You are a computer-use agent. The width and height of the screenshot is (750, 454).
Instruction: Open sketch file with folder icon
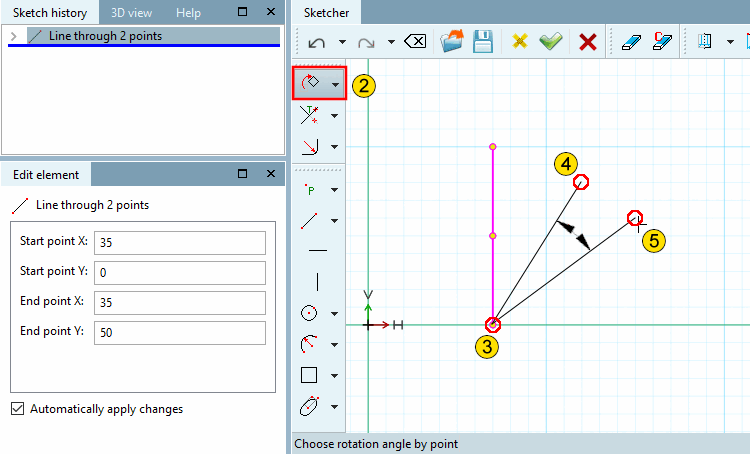point(452,42)
